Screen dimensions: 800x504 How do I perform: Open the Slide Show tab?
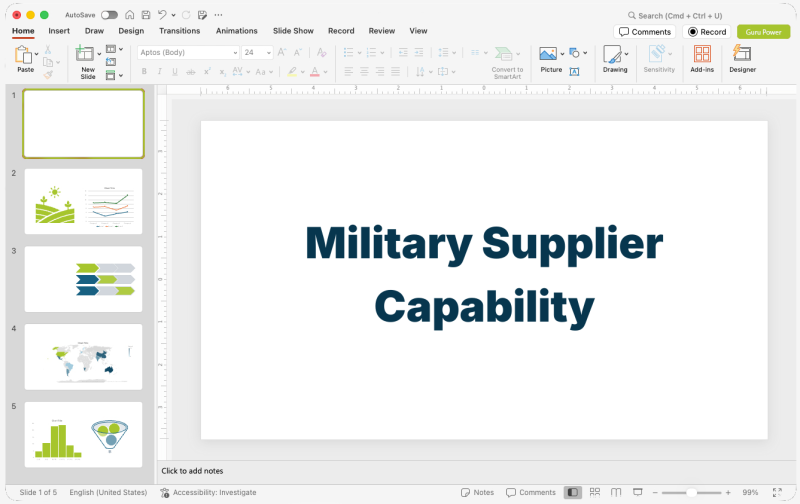click(x=293, y=31)
